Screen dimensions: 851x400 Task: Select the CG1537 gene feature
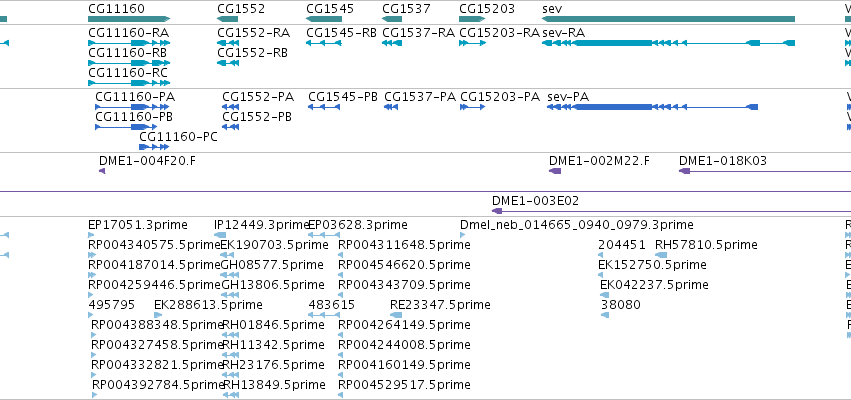(x=392, y=19)
